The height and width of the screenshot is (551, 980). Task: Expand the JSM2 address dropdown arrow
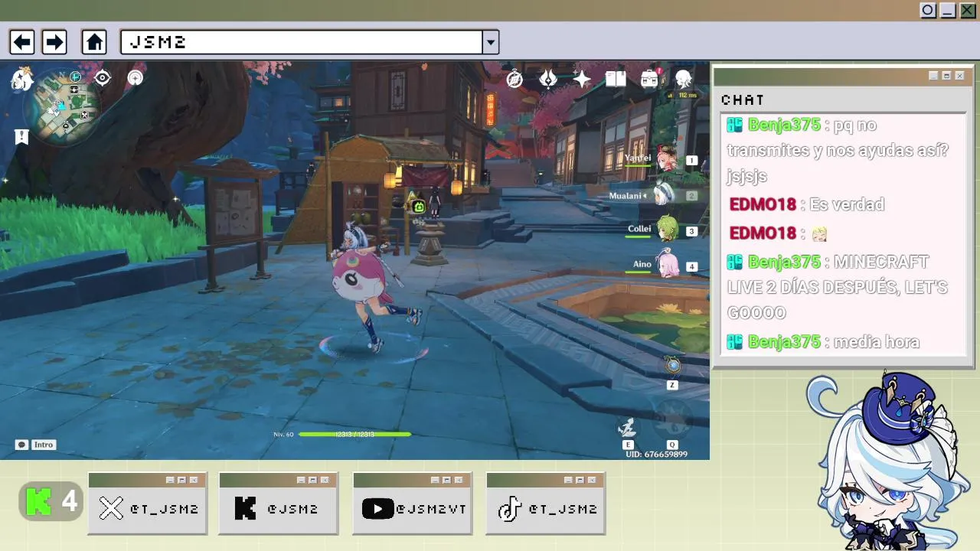(x=491, y=42)
